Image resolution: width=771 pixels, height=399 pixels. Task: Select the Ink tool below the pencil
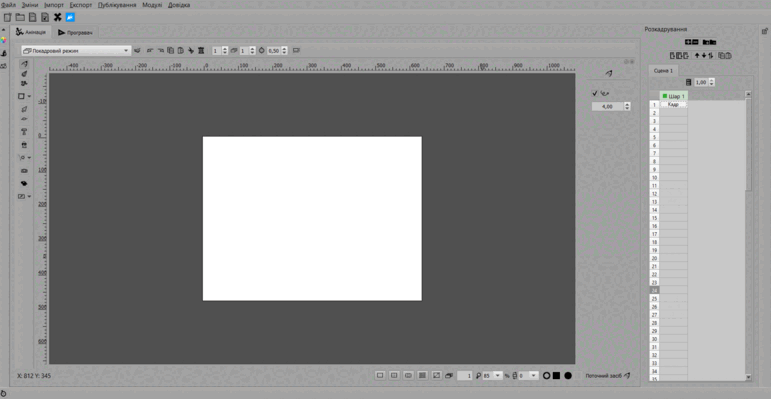(x=24, y=74)
